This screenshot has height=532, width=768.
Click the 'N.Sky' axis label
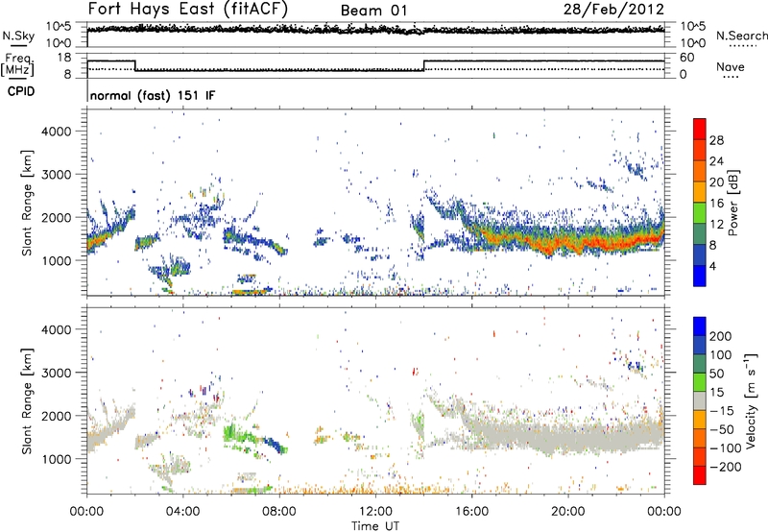click(x=18, y=36)
